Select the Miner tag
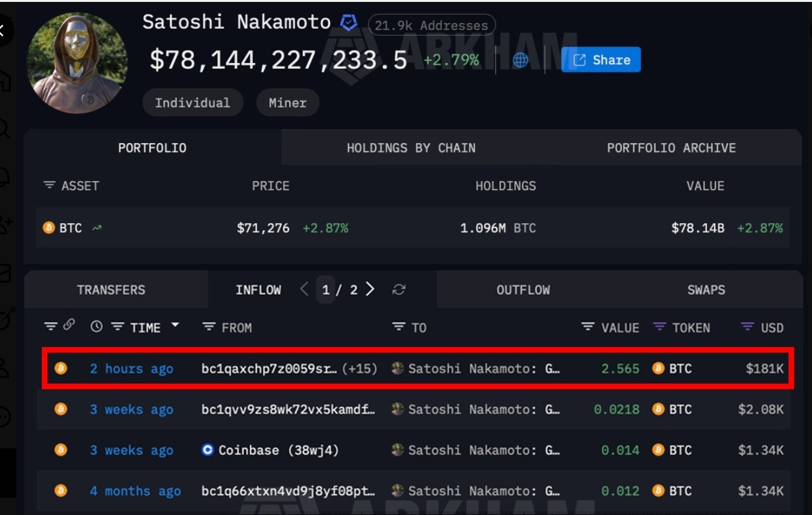The height and width of the screenshot is (515, 812). [287, 102]
